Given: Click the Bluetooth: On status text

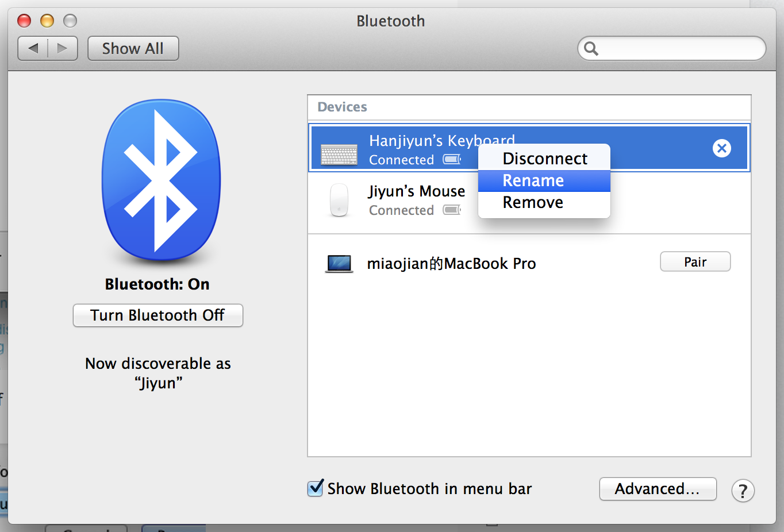Looking at the screenshot, I should click(157, 284).
